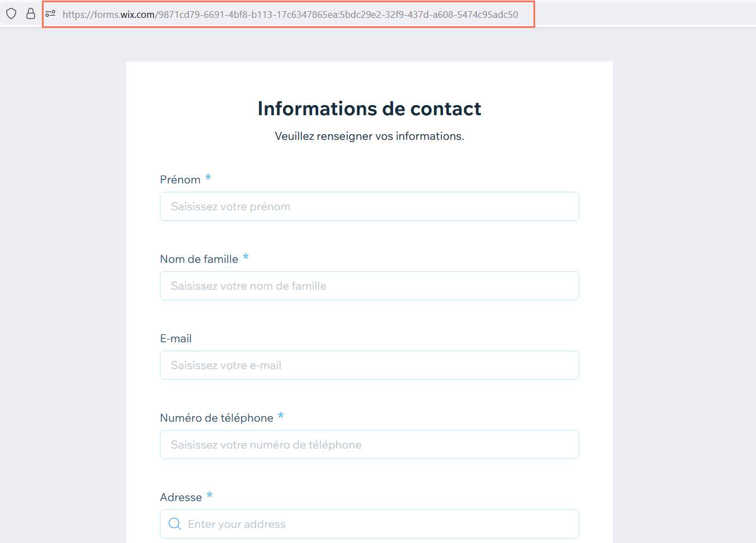This screenshot has height=543, width=756.
Task: Click the E-mail input field
Action: pos(369,365)
